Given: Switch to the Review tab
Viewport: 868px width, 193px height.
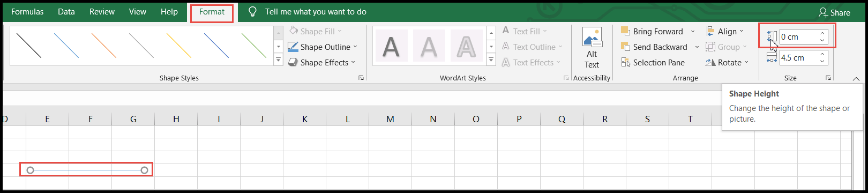Looking at the screenshot, I should [x=102, y=12].
